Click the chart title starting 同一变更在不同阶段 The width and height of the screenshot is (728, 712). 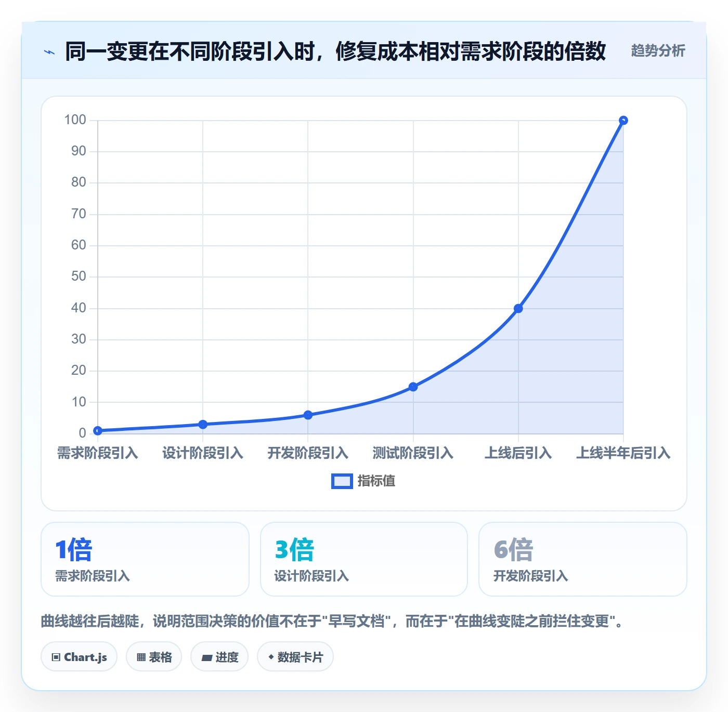coord(335,51)
